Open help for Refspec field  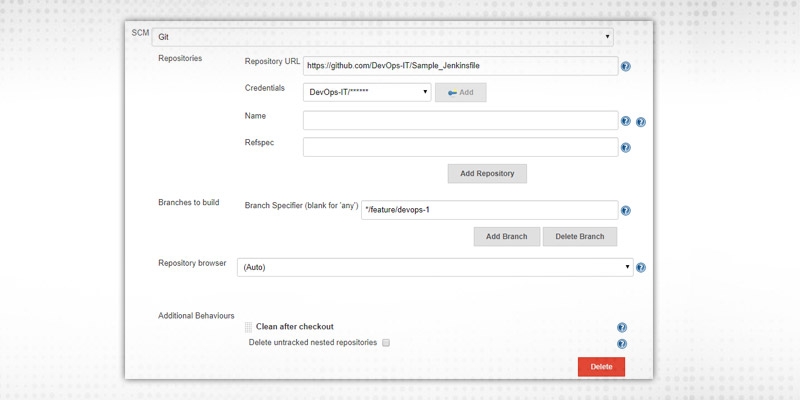tap(626, 147)
